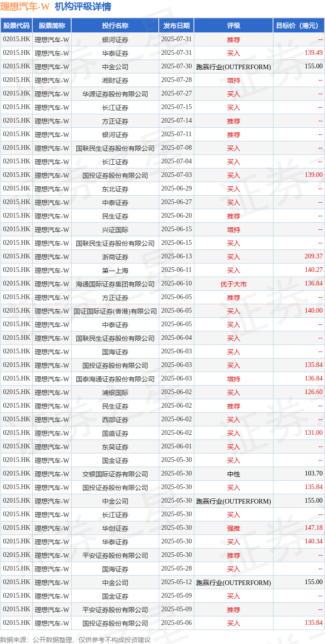This screenshot has height=644, width=325.
Task: Select target price 140.34
Action: click(313, 542)
